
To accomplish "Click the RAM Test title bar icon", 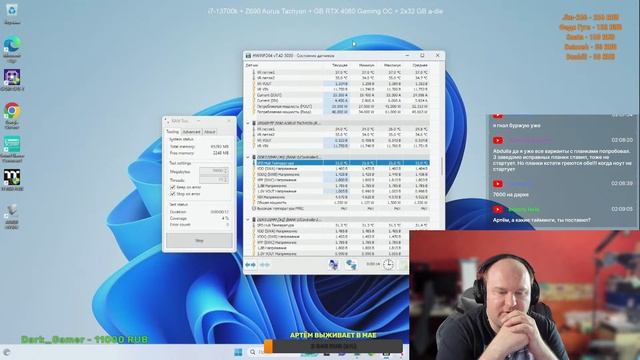I will pos(167,121).
